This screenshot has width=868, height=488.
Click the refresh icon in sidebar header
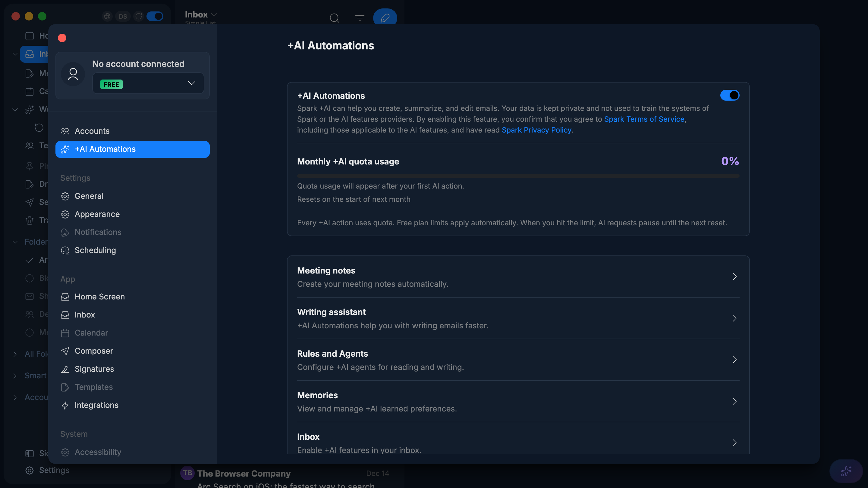[x=139, y=16]
